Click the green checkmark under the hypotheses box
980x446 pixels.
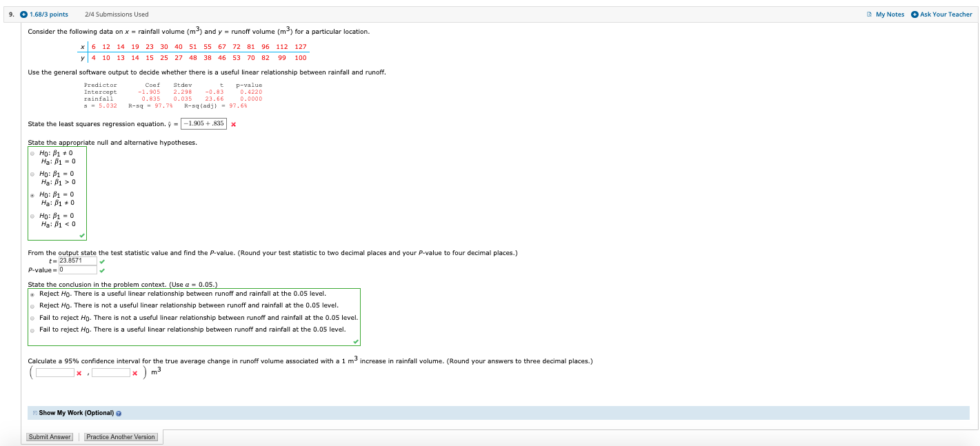[82, 234]
